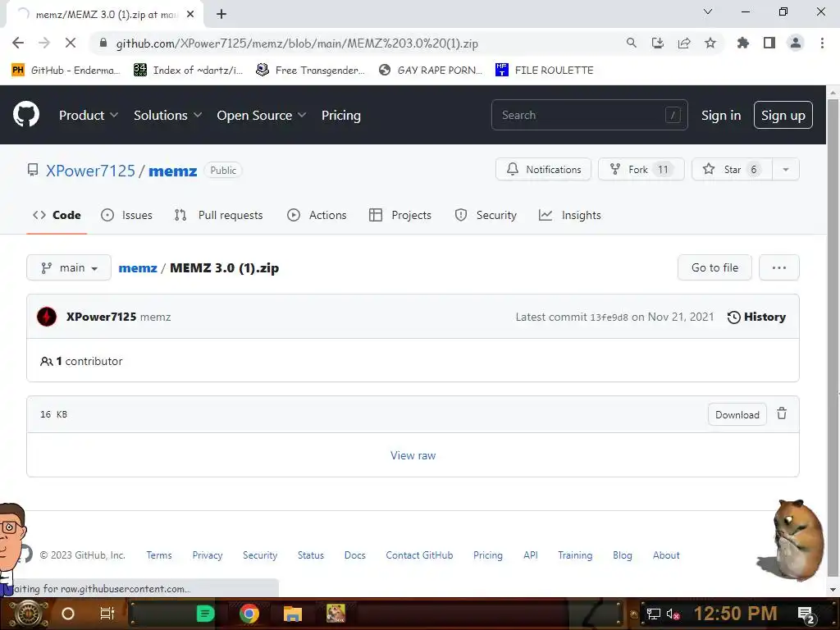The image size is (840, 630).
Task: Click the zoom magnifier icon in address bar
Action: pyautogui.click(x=632, y=43)
